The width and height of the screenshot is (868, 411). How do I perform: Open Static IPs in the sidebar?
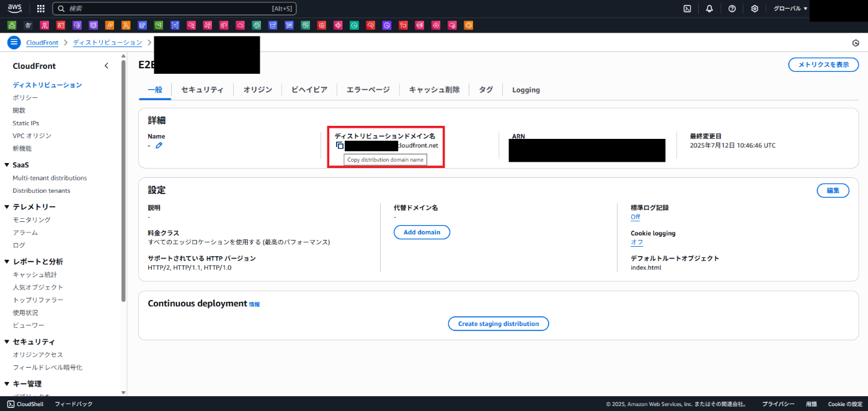26,123
